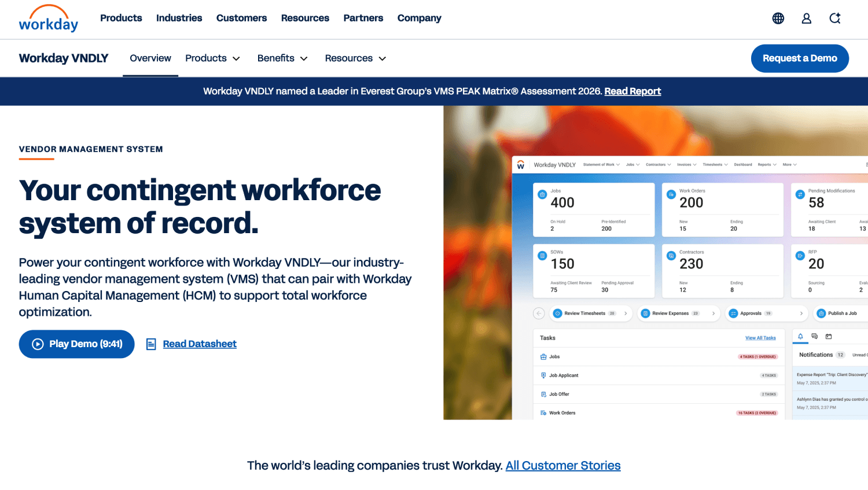Viewport: 868px width, 490px height.
Task: Open the user account icon
Action: (x=806, y=19)
